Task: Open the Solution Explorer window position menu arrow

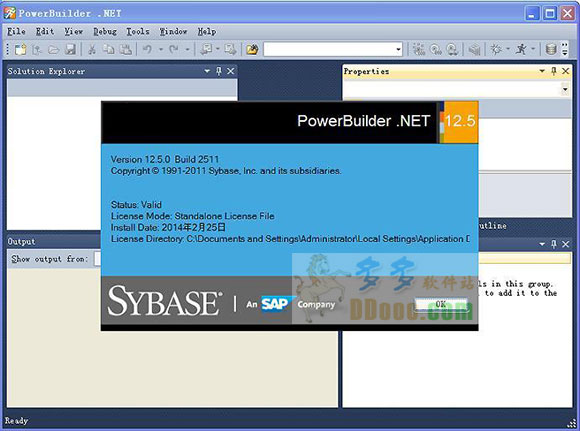Action: [207, 71]
